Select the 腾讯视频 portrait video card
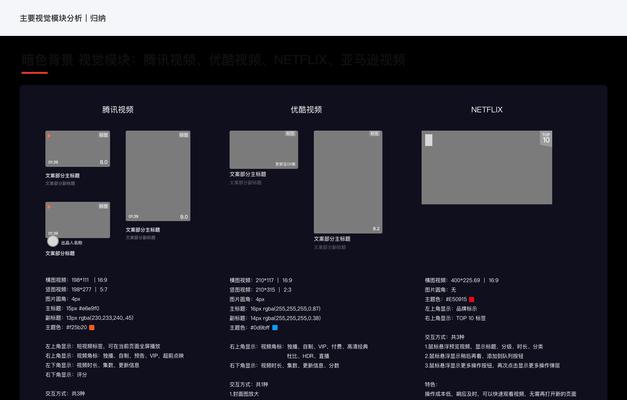 [158, 176]
